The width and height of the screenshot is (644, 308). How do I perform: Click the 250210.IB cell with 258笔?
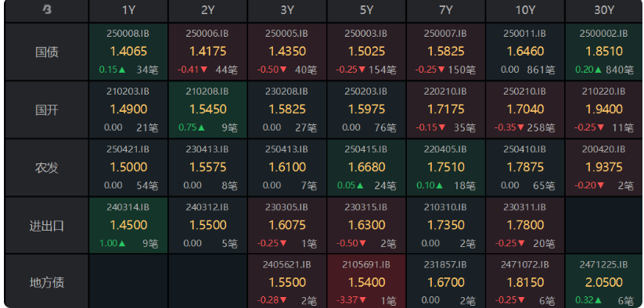click(525, 110)
